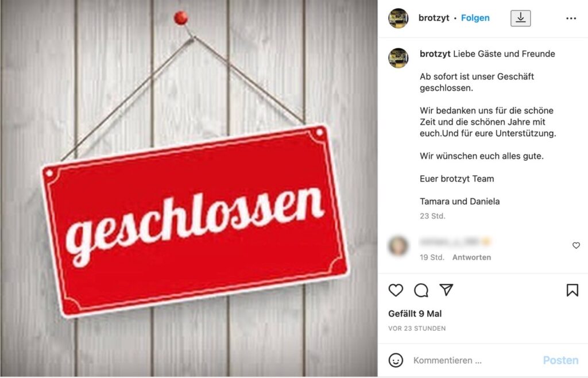
Task: View likes list via Gefällt 9 Mal
Action: tap(415, 314)
